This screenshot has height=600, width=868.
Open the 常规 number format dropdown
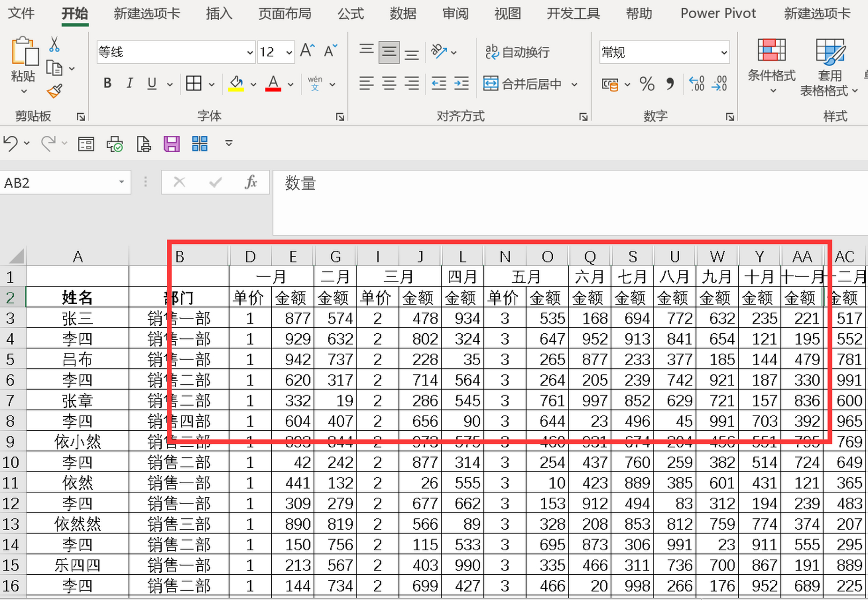[x=724, y=52]
